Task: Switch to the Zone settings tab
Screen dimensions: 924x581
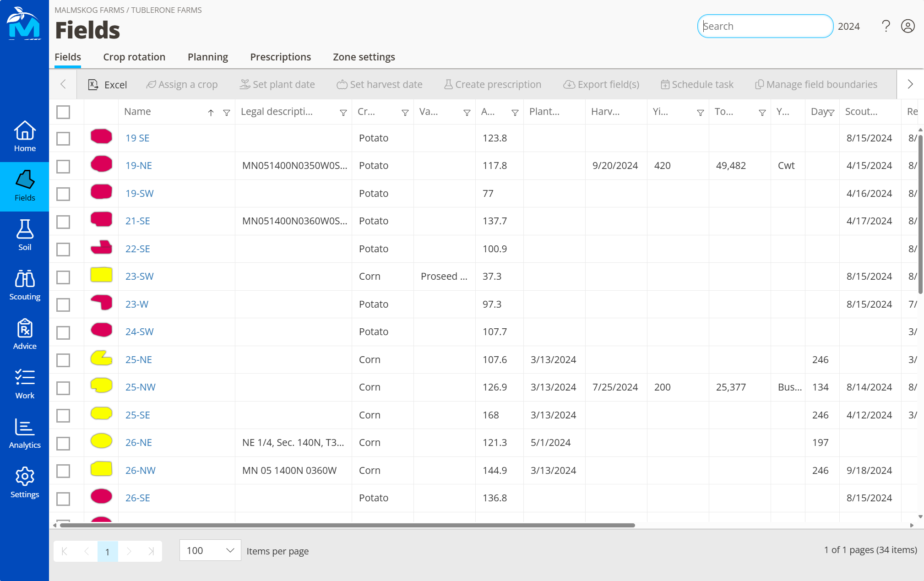Action: click(364, 57)
